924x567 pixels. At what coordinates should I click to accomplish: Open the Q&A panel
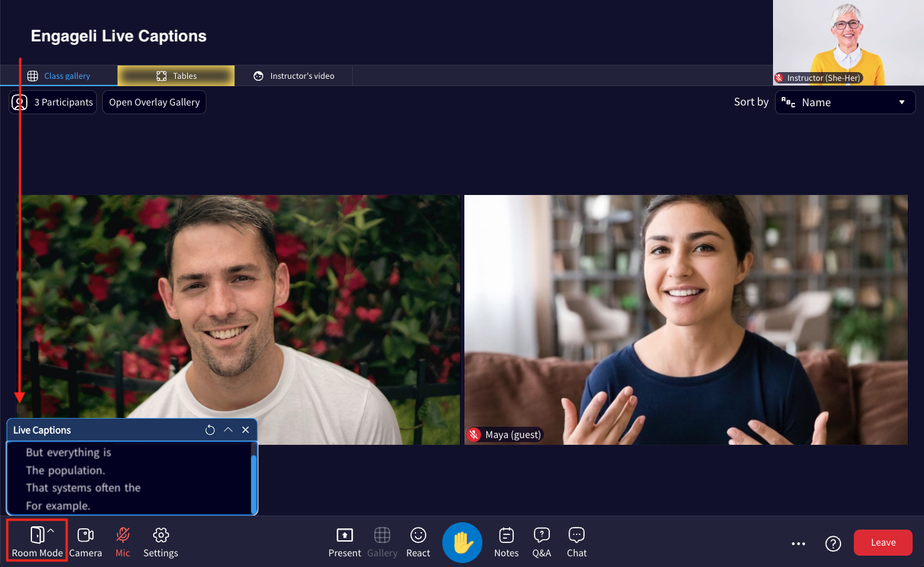[542, 542]
